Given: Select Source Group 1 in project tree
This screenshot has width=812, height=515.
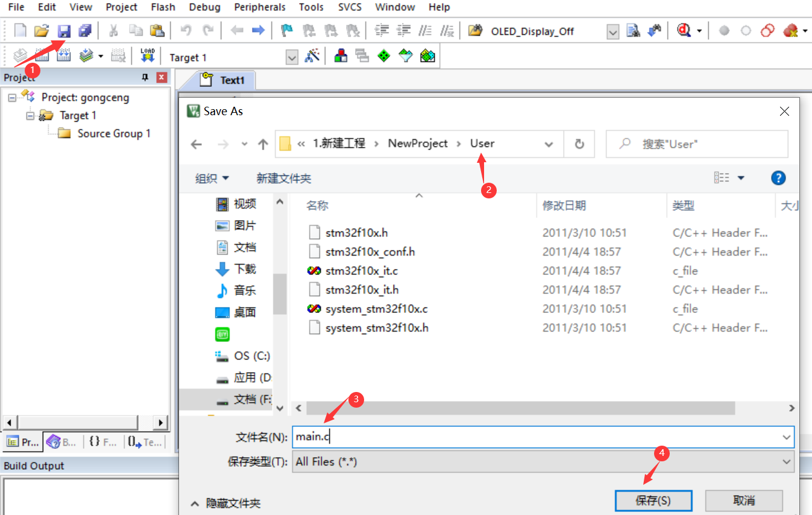Looking at the screenshot, I should point(114,133).
